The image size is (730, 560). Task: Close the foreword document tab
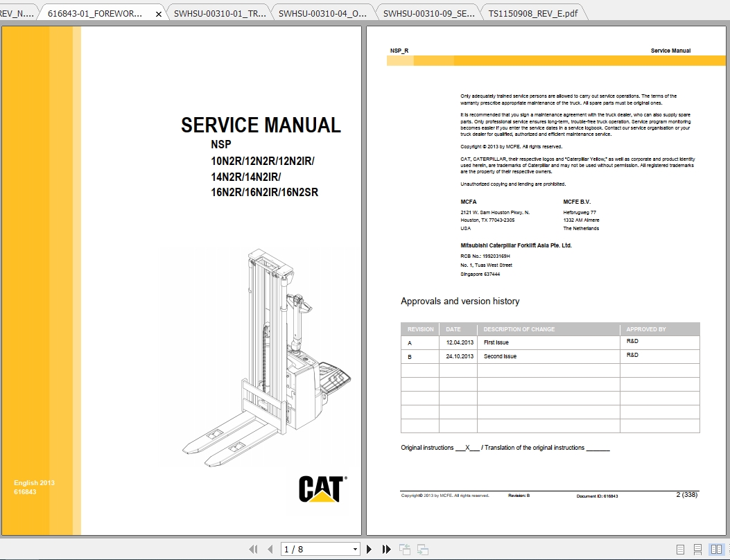point(157,12)
